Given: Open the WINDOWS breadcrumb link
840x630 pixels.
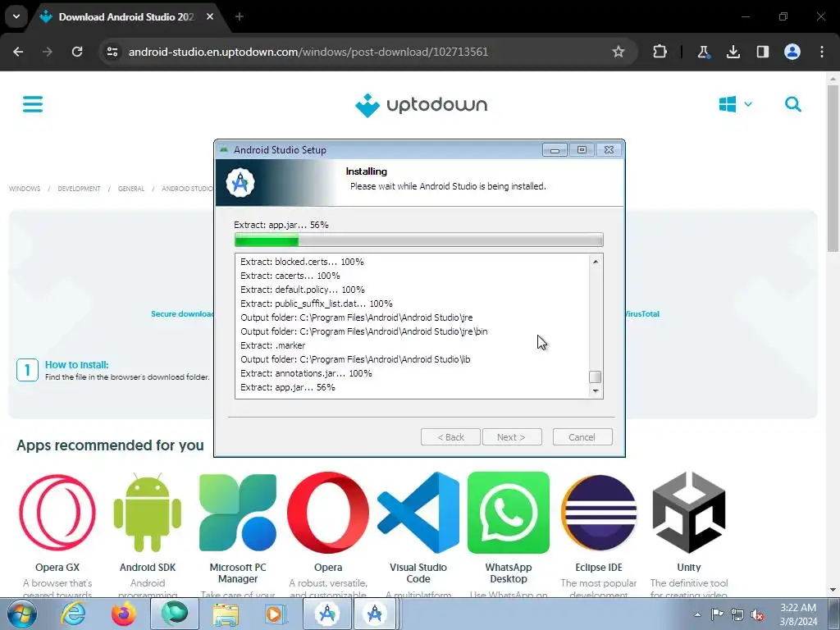Looking at the screenshot, I should coord(25,189).
